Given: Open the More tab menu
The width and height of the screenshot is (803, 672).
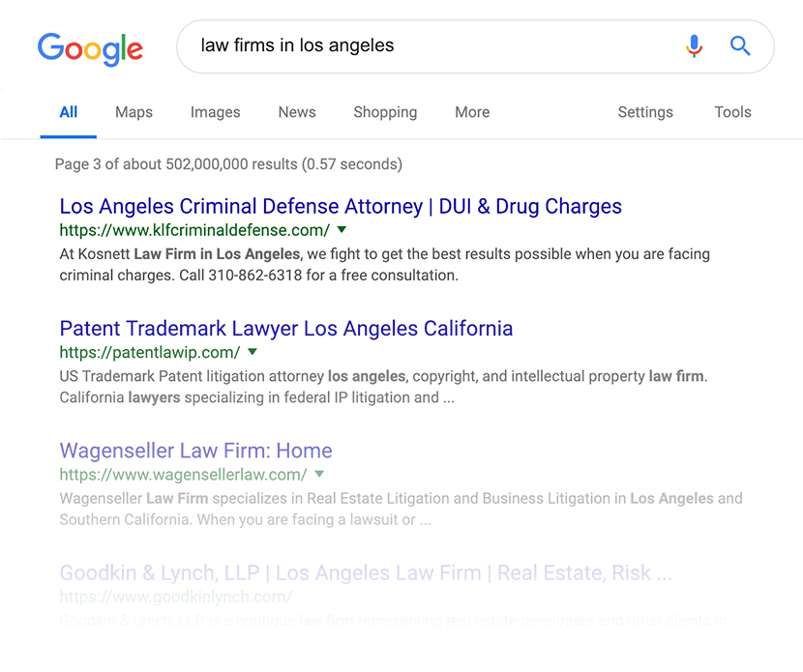Looking at the screenshot, I should coord(472,112).
